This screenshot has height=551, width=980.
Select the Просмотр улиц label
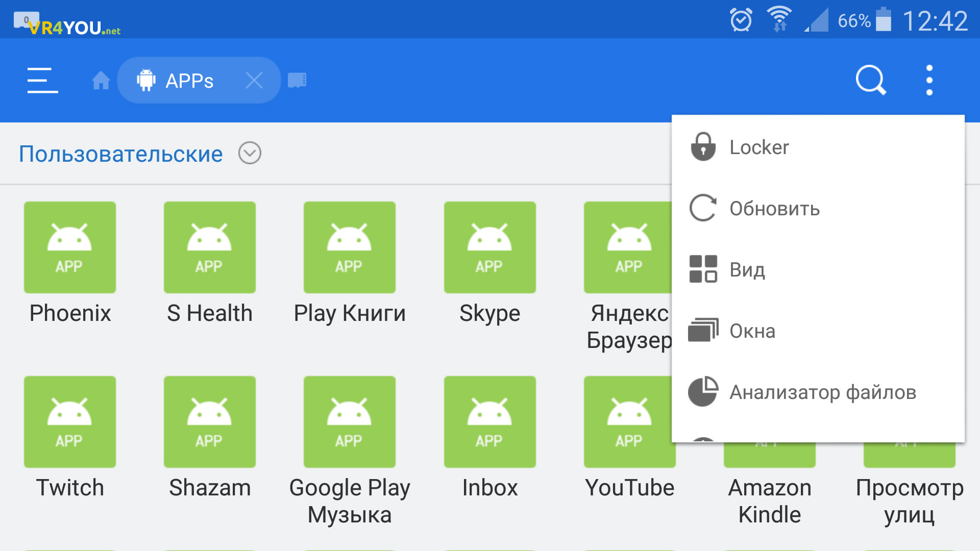(x=910, y=501)
